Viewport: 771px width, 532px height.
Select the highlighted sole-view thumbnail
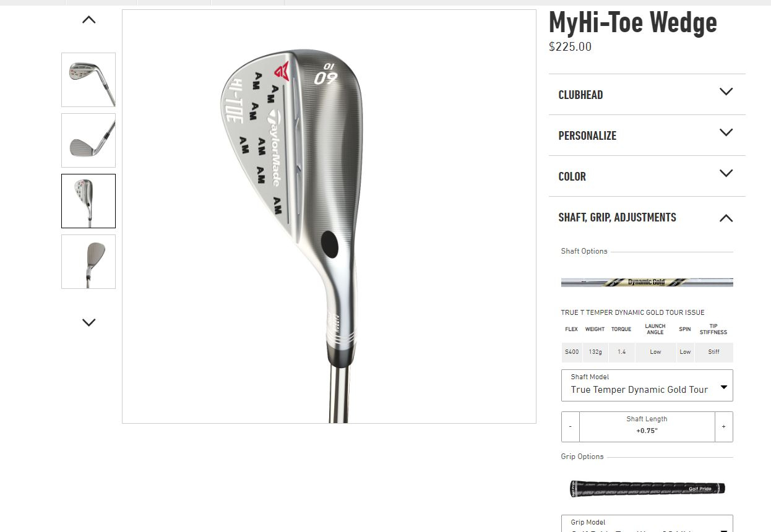pos(88,201)
